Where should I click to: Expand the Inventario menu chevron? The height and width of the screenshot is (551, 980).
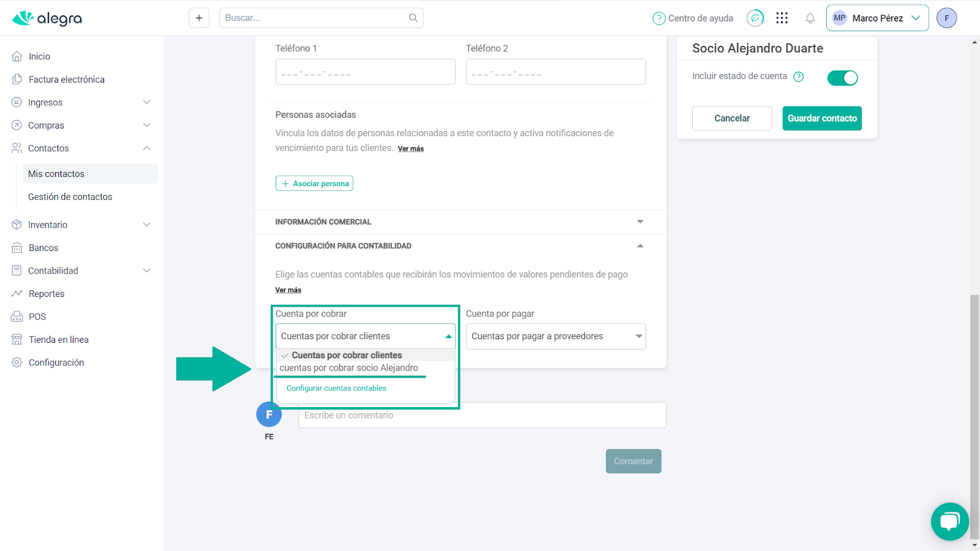[147, 225]
